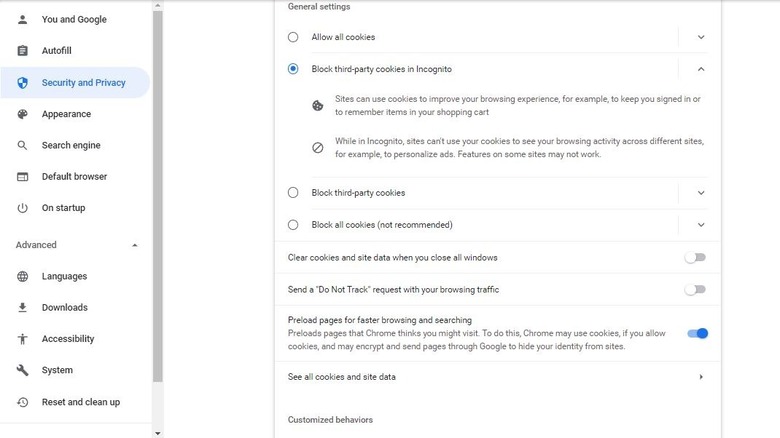Image resolution: width=780 pixels, height=438 pixels.
Task: Turn on the Do Not Track toggle
Action: 695,290
